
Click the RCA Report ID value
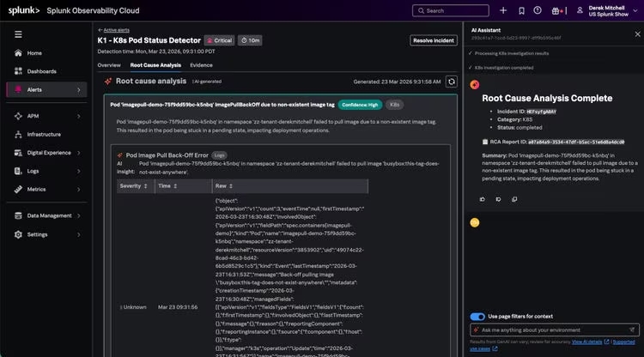coord(576,142)
